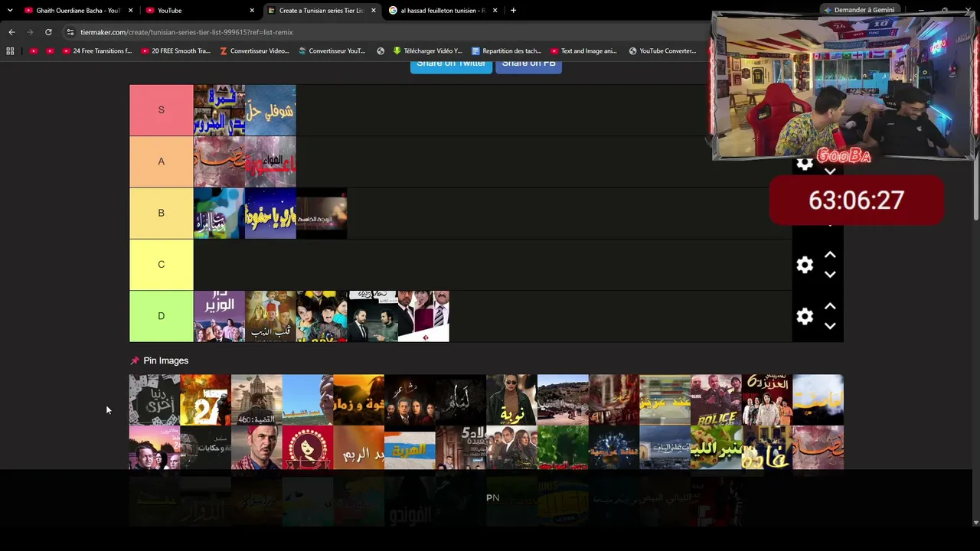The height and width of the screenshot is (551, 980).
Task: Open Text and Image ani... bookmark
Action: click(x=583, y=51)
